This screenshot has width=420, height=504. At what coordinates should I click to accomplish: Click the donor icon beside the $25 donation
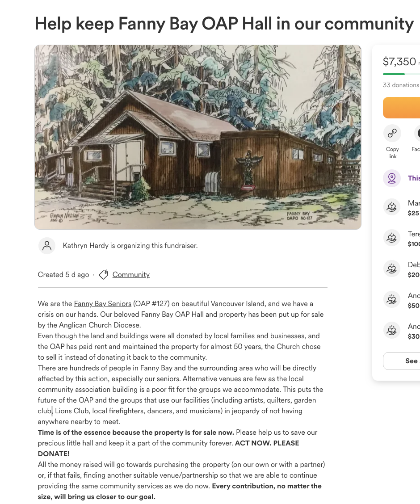(392, 207)
